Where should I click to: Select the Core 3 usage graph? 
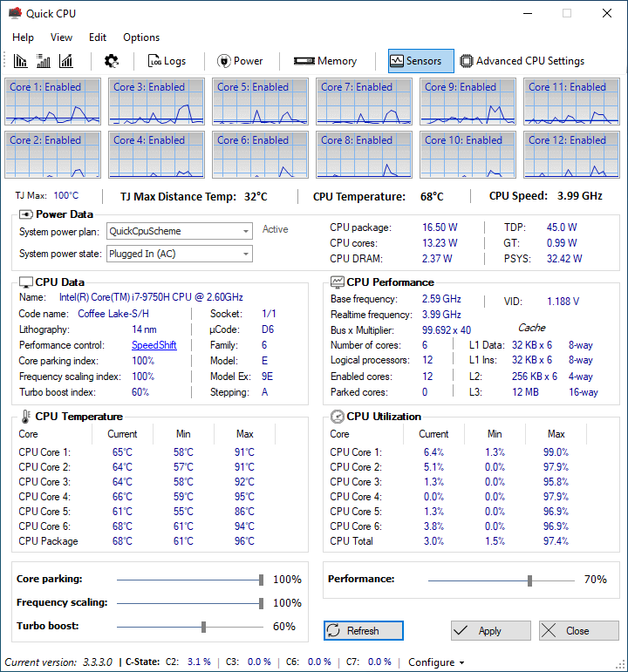pyautogui.click(x=157, y=102)
